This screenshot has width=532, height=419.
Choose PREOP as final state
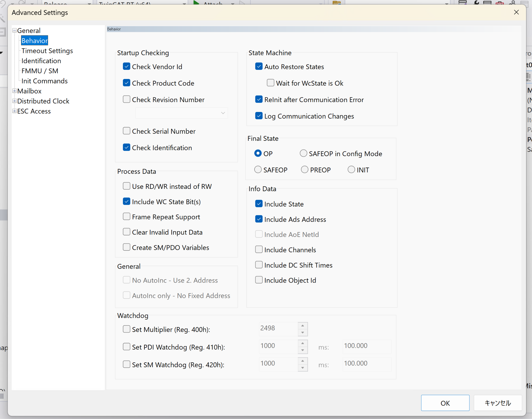(x=304, y=170)
